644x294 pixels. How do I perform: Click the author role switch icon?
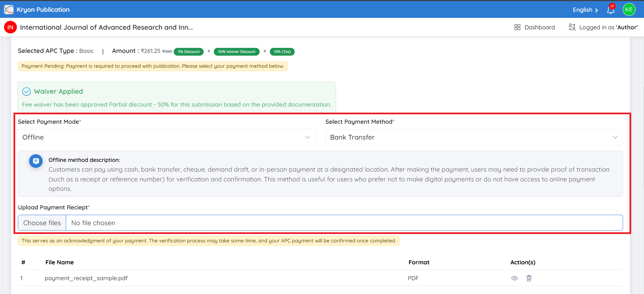coord(572,27)
